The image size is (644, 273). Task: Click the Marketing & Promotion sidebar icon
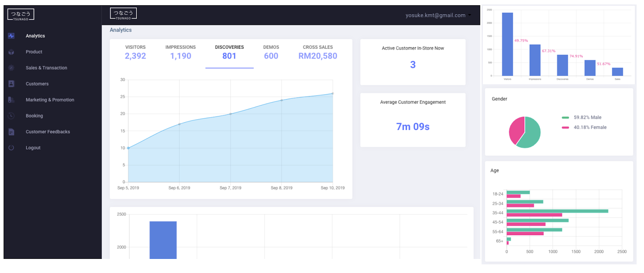coord(11,100)
